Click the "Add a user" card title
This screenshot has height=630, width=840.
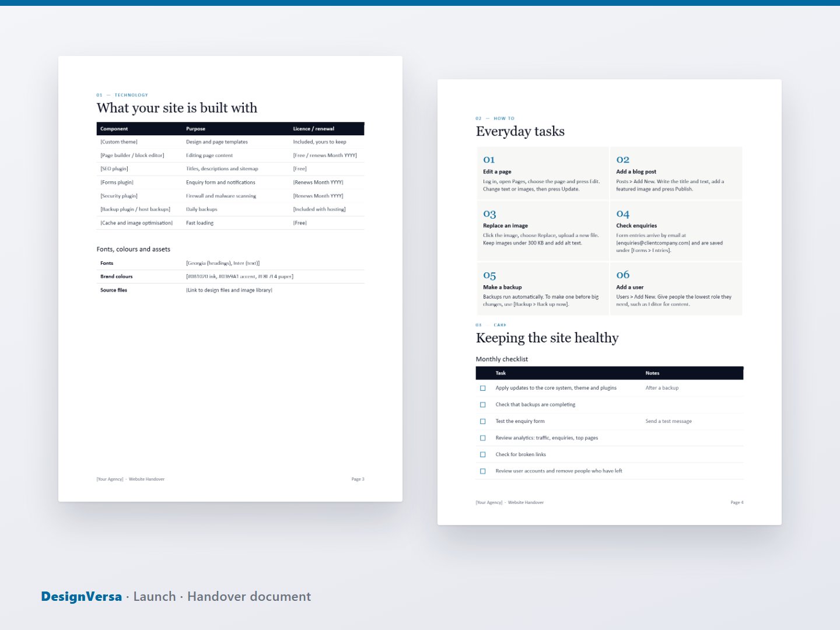point(630,288)
